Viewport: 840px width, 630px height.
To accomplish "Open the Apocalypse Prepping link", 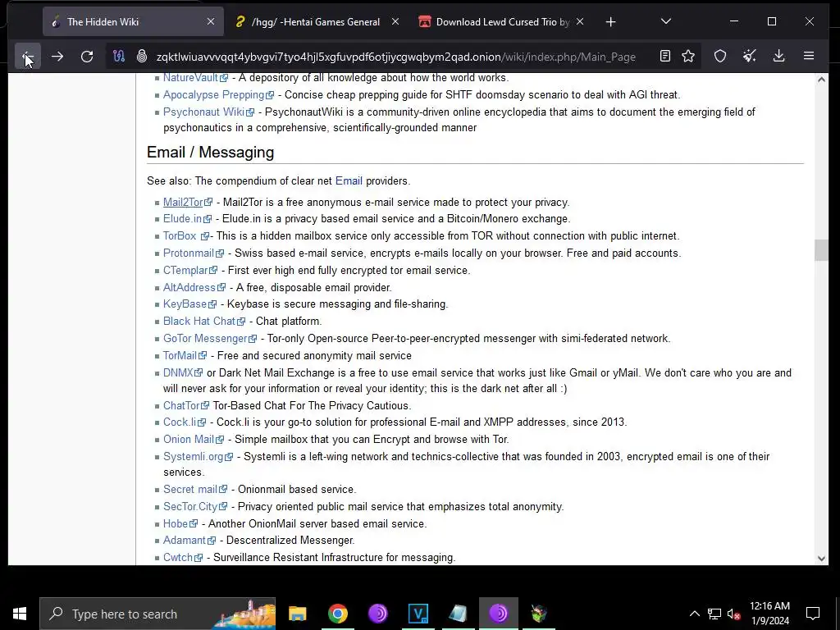I will pyautogui.click(x=218, y=95).
